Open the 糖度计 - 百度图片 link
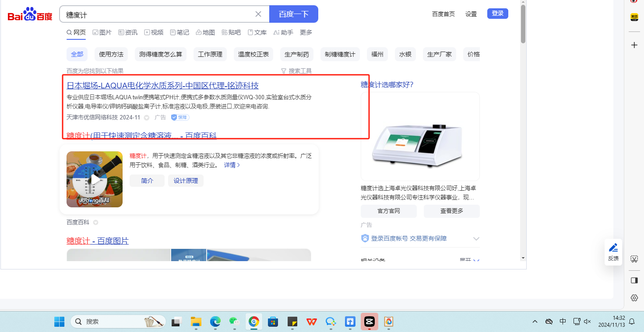 98,241
